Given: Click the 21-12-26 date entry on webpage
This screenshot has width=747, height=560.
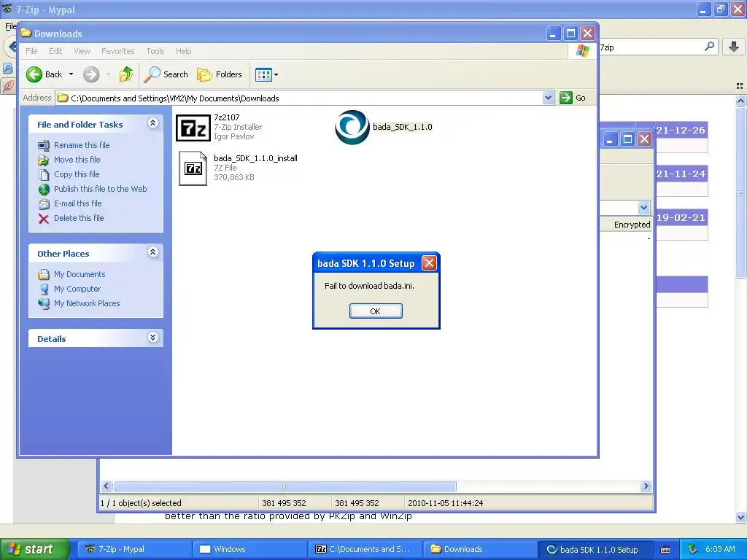Looking at the screenshot, I should [x=682, y=130].
